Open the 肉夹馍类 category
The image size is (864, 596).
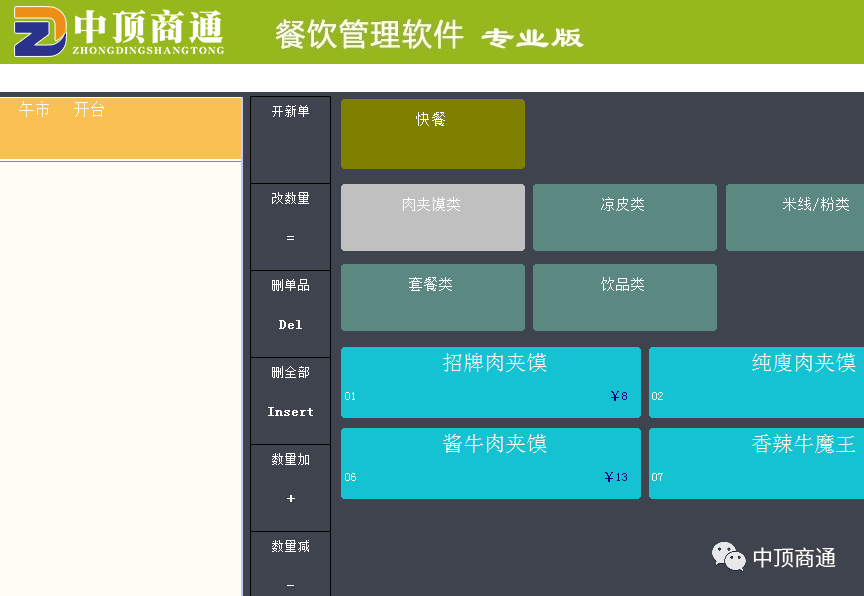(x=432, y=217)
